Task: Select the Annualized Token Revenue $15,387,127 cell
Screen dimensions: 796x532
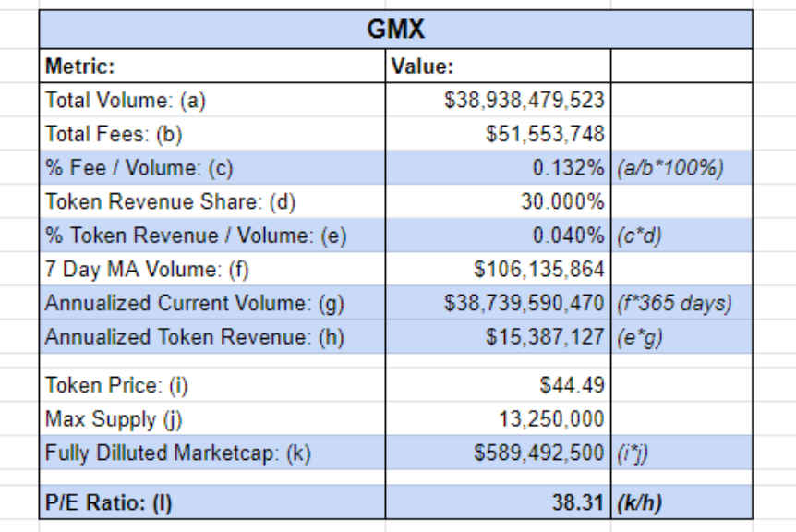Action: pyautogui.click(x=545, y=337)
